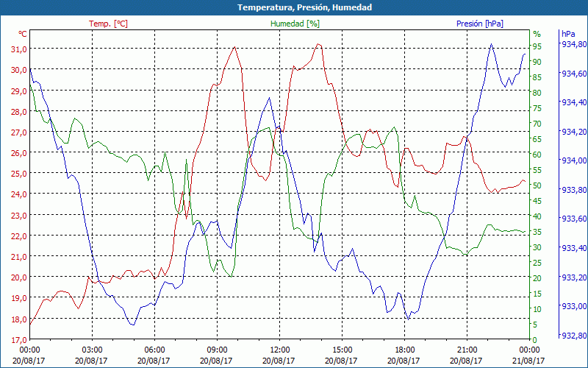Image resolution: width=588 pixels, height=368 pixels.
Task: Select the green 'Humedad [%]' legend label
Action: pyautogui.click(x=295, y=24)
